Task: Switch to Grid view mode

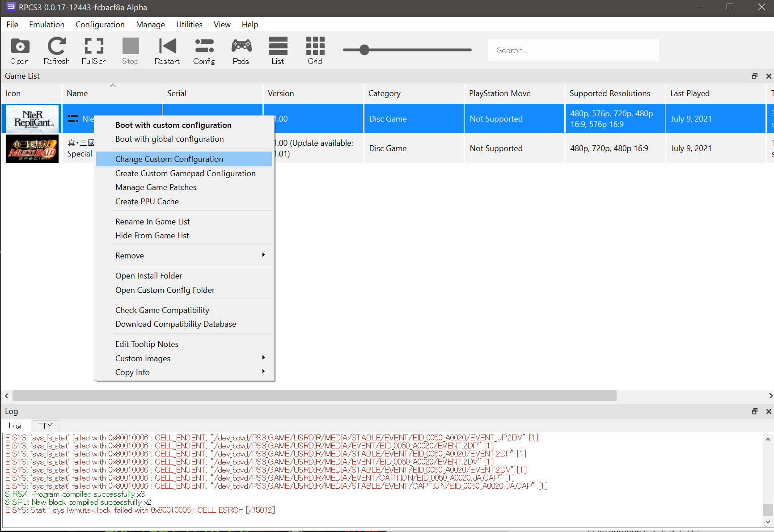Action: click(x=315, y=51)
